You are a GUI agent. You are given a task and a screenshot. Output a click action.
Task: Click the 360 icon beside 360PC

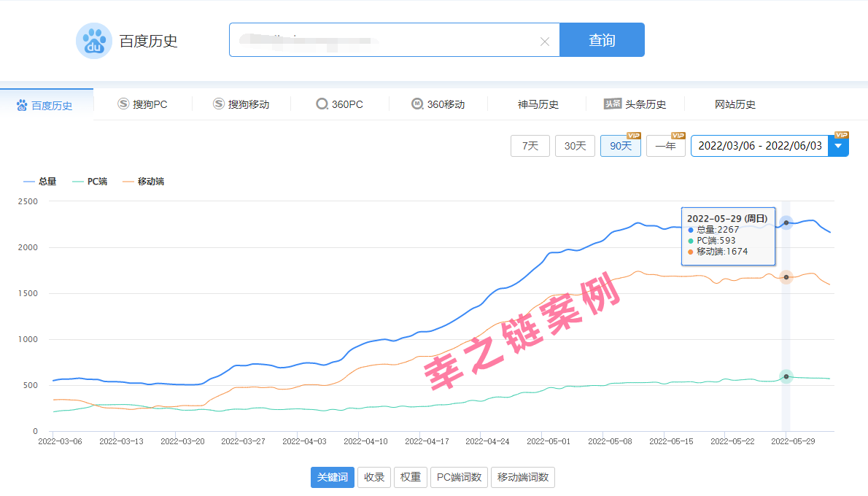pyautogui.click(x=322, y=104)
